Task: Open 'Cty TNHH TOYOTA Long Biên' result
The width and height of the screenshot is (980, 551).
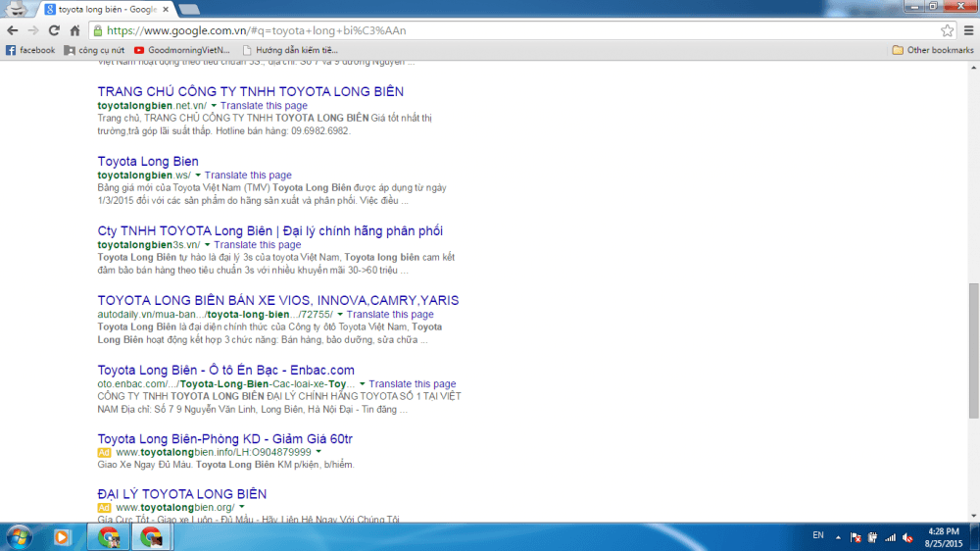Action: [x=270, y=230]
